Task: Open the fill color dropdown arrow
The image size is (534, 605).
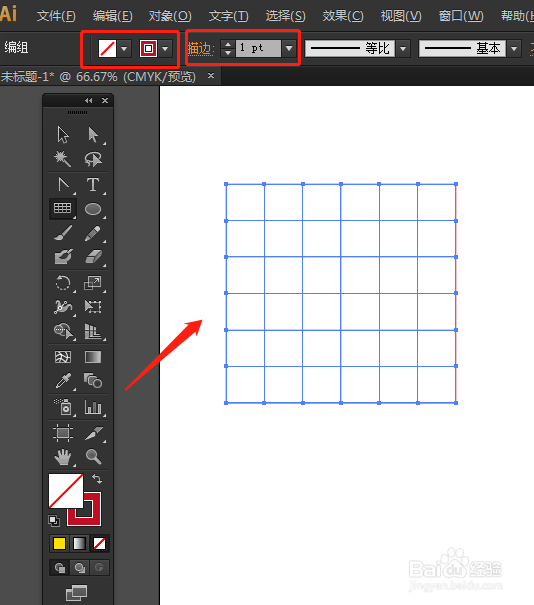Action: point(124,49)
